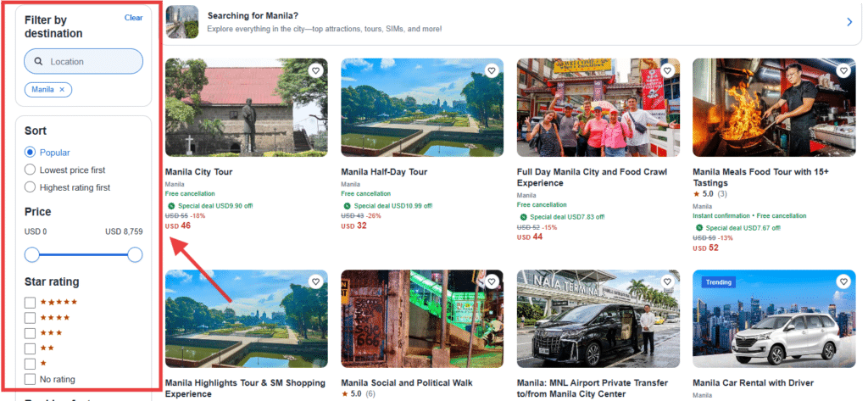Click the Searching for Manila banner thumbnail
This screenshot has height=401, width=868.
pyautogui.click(x=182, y=22)
